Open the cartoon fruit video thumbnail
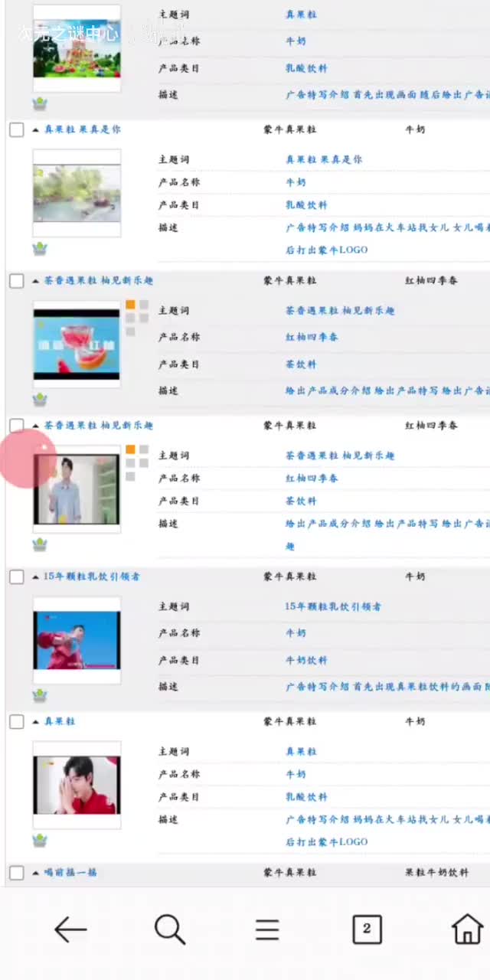Image resolution: width=490 pixels, height=980 pixels. tap(77, 48)
